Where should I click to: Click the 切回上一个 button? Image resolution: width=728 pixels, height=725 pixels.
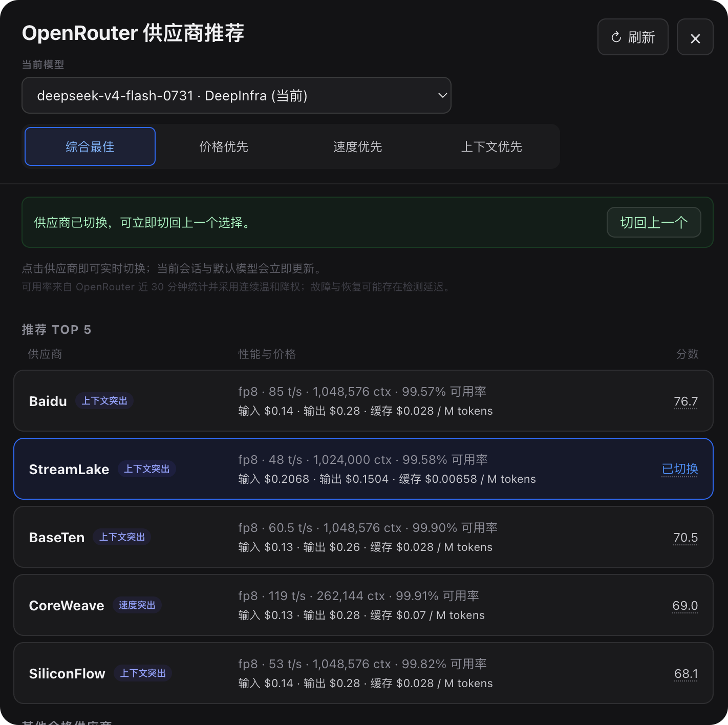[x=654, y=222]
